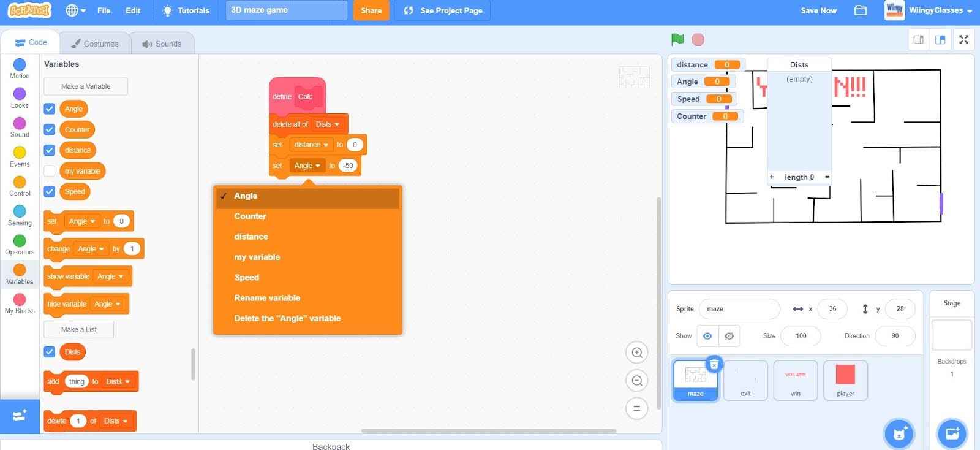Image resolution: width=980 pixels, height=450 pixels.
Task: Select the Looks block category
Action: click(20, 97)
